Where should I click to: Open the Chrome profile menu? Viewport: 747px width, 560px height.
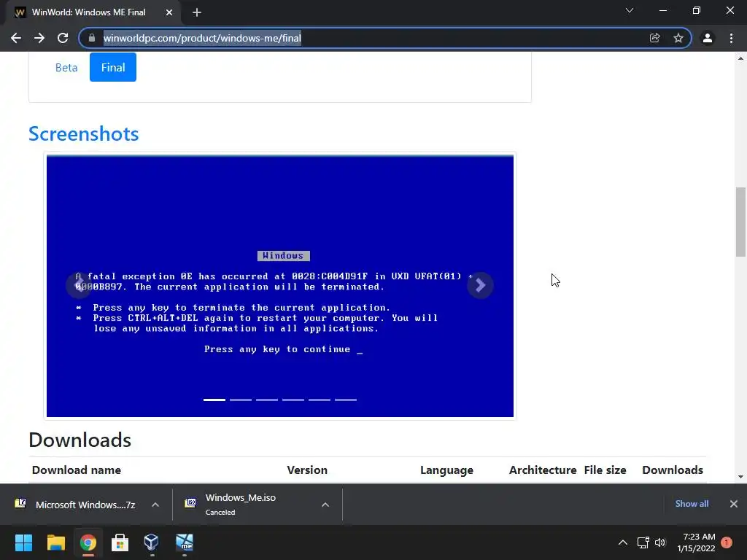708,38
